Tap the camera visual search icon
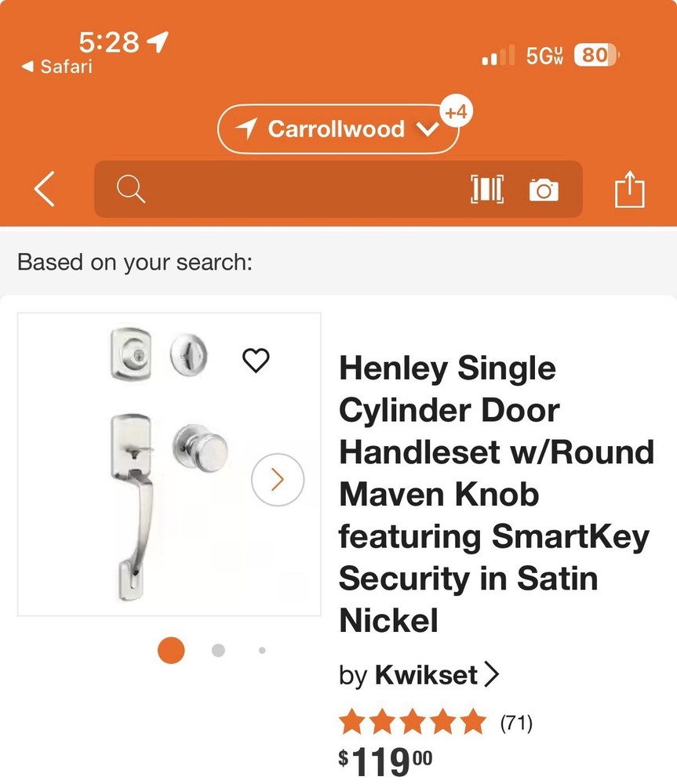Screen dimensions: 677x784 click(544, 188)
